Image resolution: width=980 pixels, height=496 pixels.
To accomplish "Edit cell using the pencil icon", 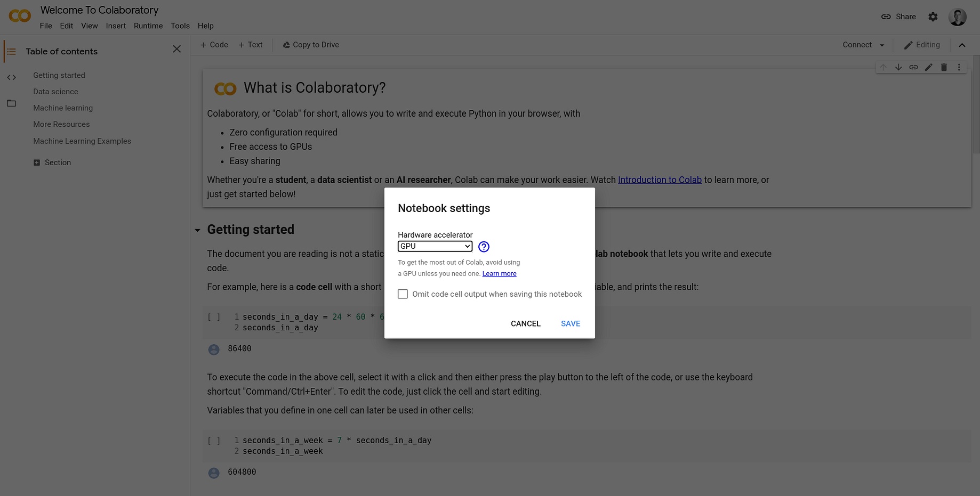I will [929, 67].
